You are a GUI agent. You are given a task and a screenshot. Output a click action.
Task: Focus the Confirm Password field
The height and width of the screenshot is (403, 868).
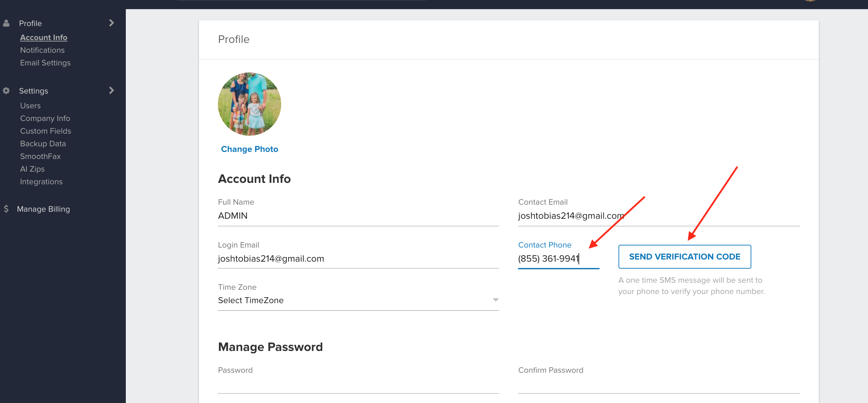(659, 385)
